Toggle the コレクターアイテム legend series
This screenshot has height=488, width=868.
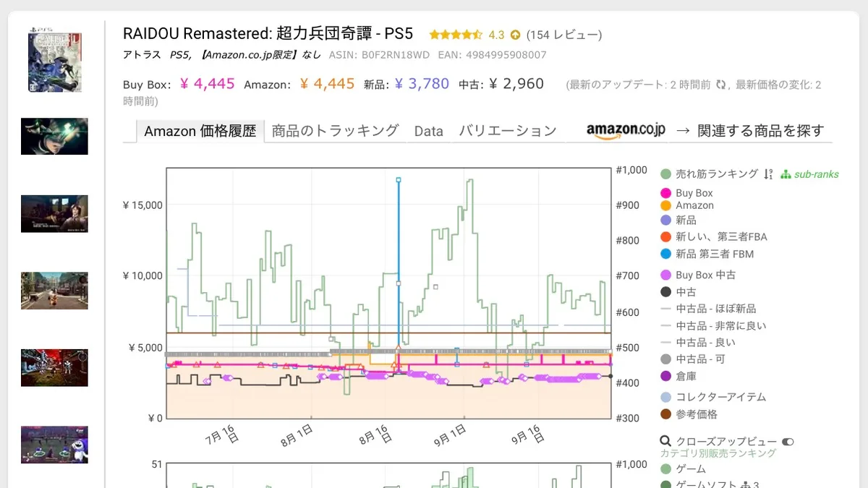pyautogui.click(x=713, y=397)
